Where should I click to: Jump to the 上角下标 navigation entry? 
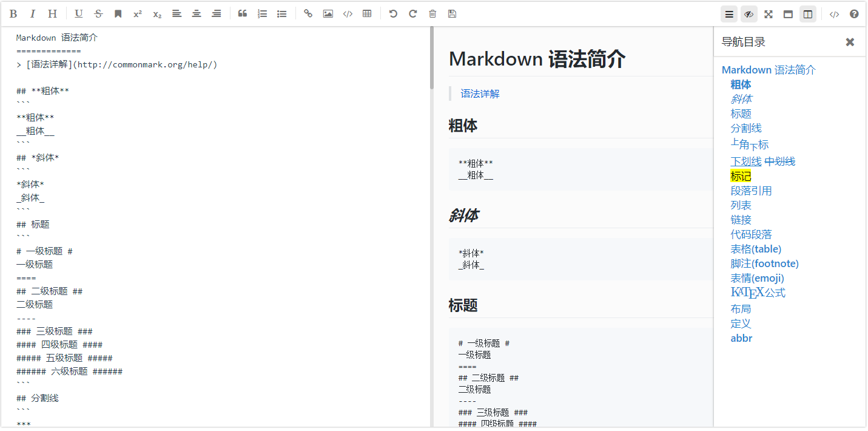click(750, 144)
